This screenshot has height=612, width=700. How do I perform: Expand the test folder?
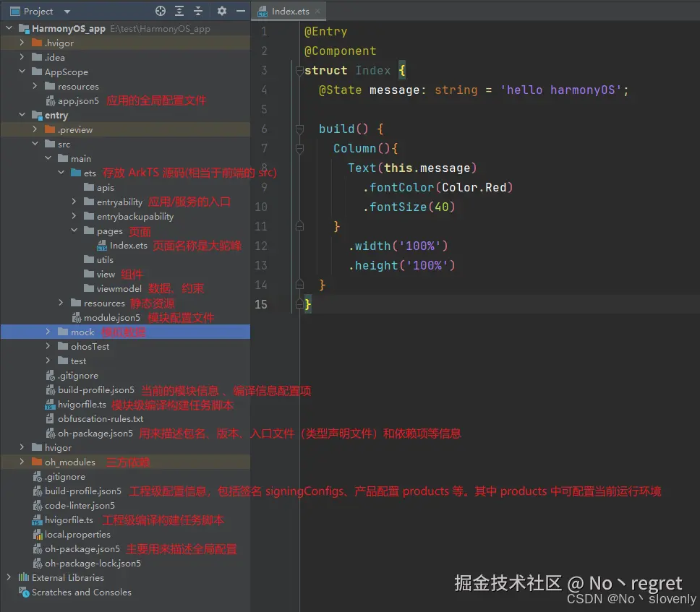(x=48, y=361)
